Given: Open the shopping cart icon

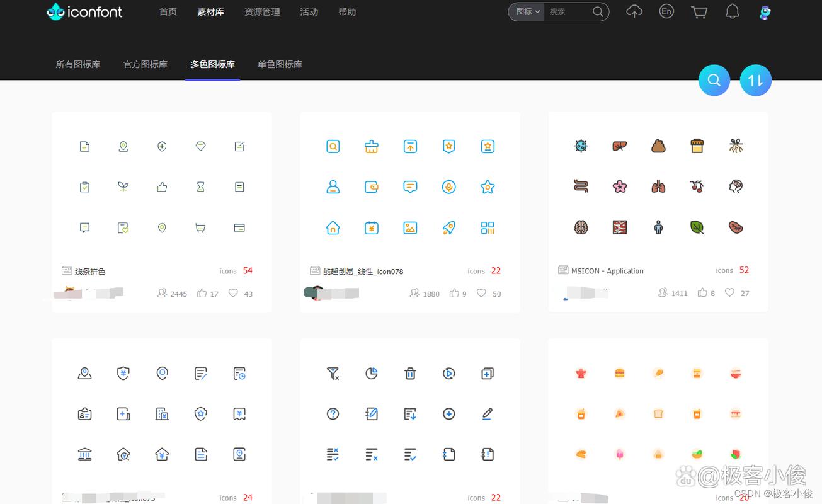Looking at the screenshot, I should pyautogui.click(x=699, y=11).
